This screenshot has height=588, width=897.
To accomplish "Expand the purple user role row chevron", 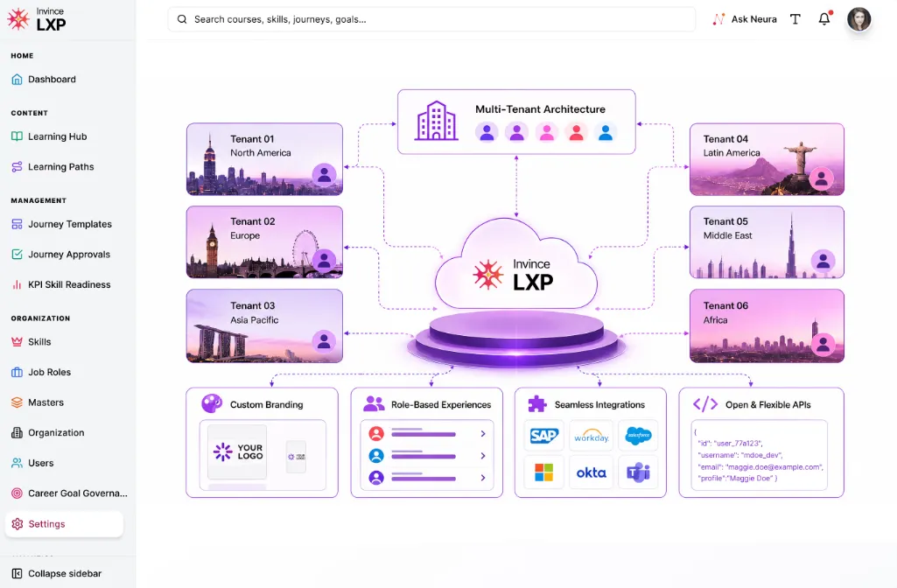I will (483, 478).
